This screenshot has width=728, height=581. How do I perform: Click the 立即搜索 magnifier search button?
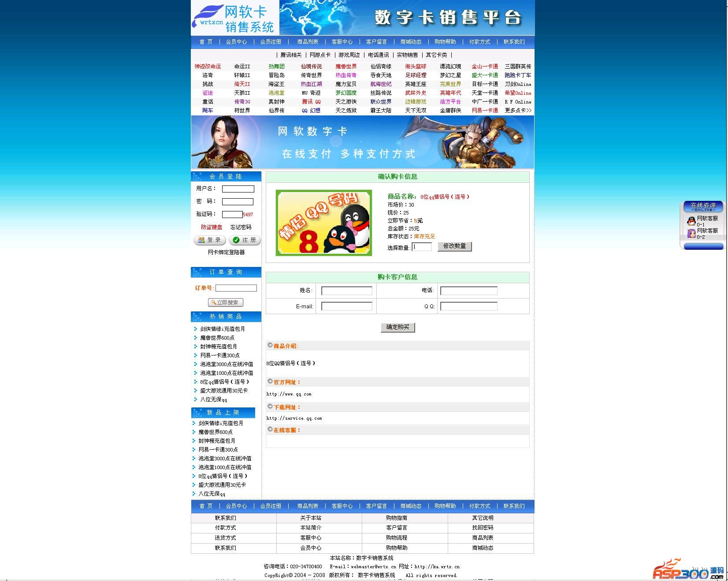click(226, 303)
